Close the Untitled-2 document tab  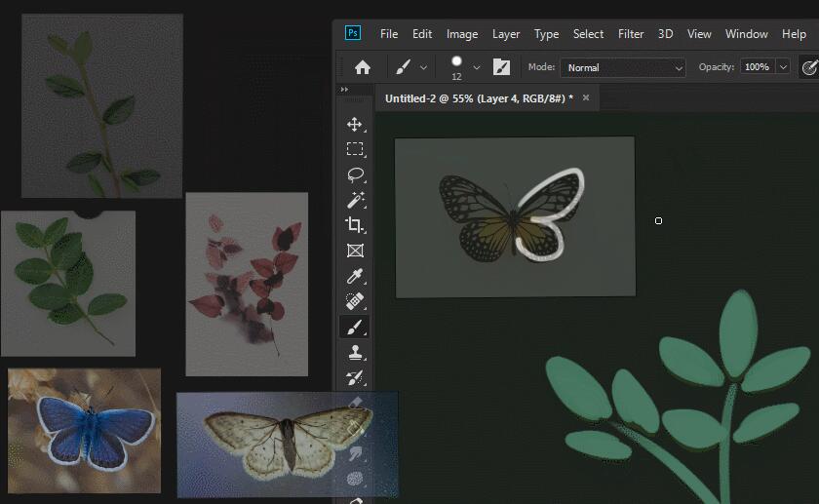pos(586,97)
